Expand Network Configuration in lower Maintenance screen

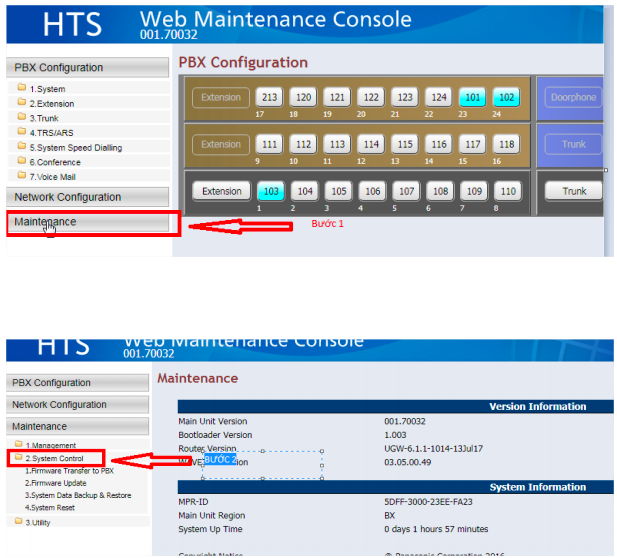[78, 405]
